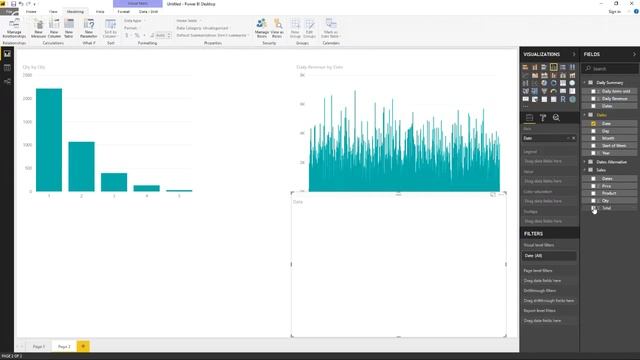Open Fields well tab in Visualizations

pyautogui.click(x=529, y=118)
